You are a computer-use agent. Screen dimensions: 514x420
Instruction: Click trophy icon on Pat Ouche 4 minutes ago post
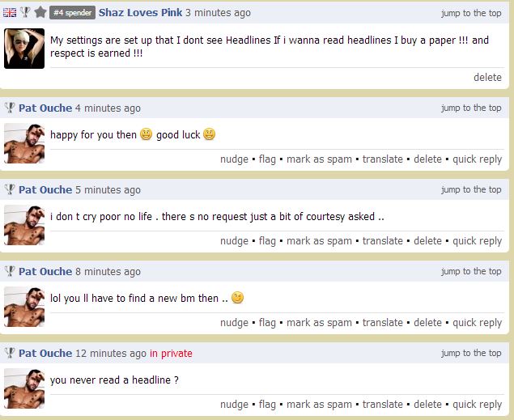(10, 108)
